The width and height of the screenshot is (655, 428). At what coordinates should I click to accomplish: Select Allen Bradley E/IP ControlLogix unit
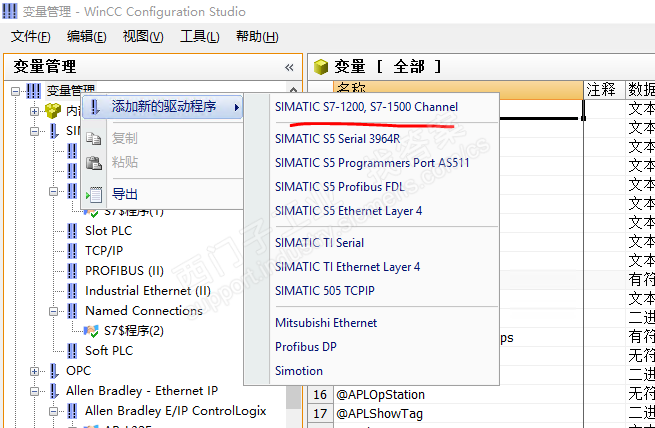(x=175, y=411)
